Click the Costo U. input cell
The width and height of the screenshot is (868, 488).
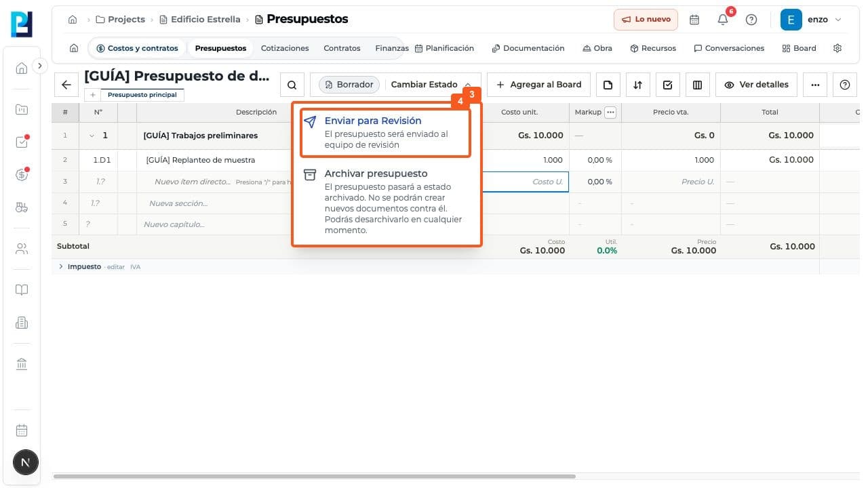(x=525, y=182)
